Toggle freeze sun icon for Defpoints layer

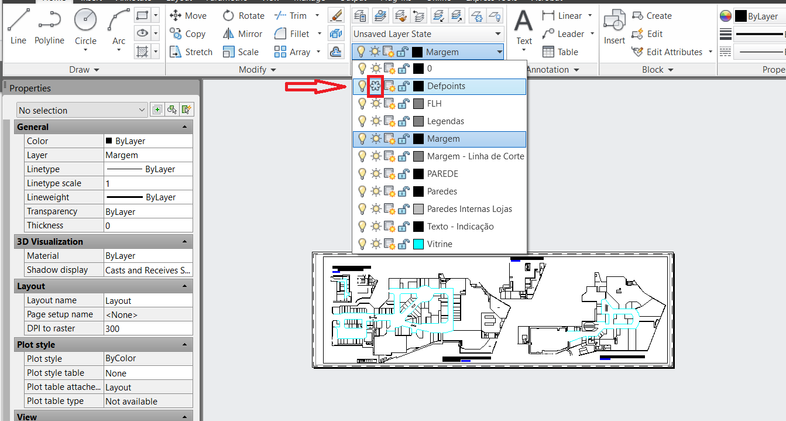tap(375, 86)
